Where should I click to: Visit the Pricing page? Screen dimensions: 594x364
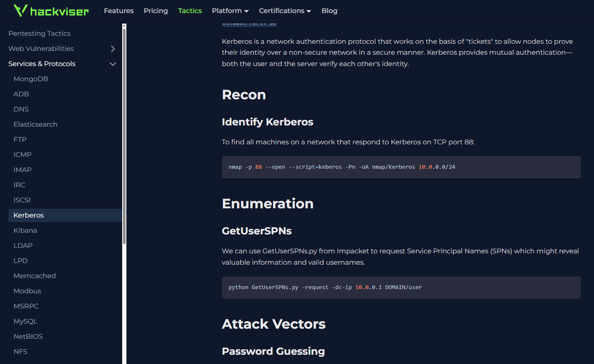(x=155, y=11)
